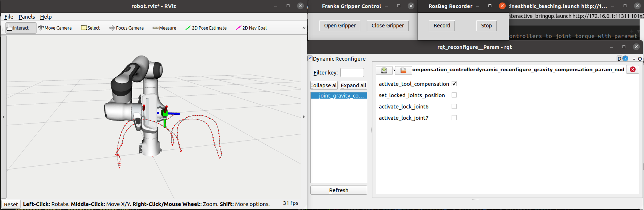Maximize the RosBag Recorder window

[490, 6]
